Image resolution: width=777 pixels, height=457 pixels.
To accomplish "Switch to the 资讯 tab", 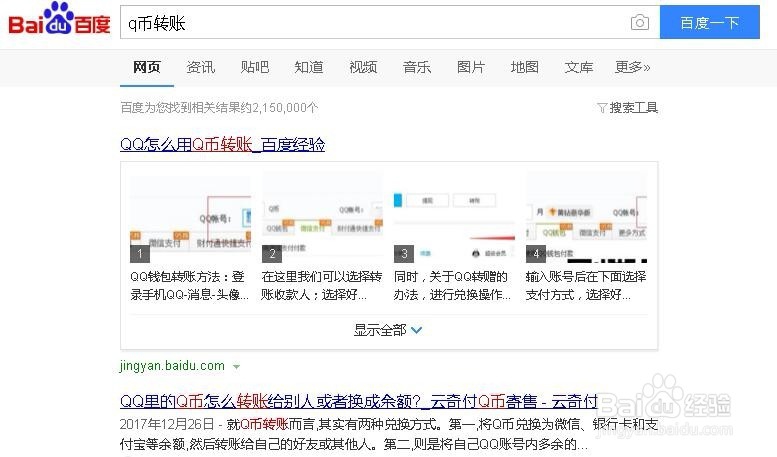I will pyautogui.click(x=201, y=67).
